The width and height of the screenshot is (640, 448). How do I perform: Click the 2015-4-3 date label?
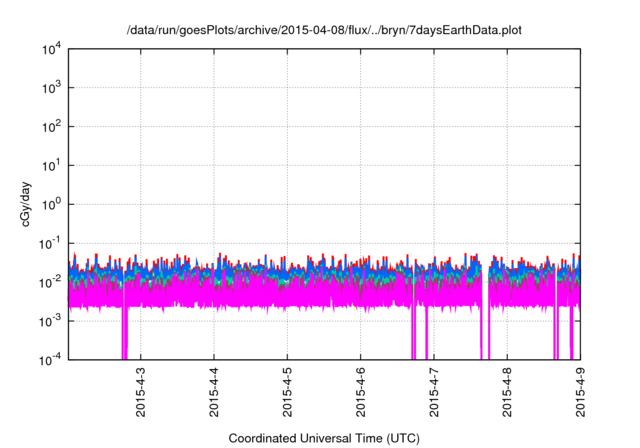141,392
